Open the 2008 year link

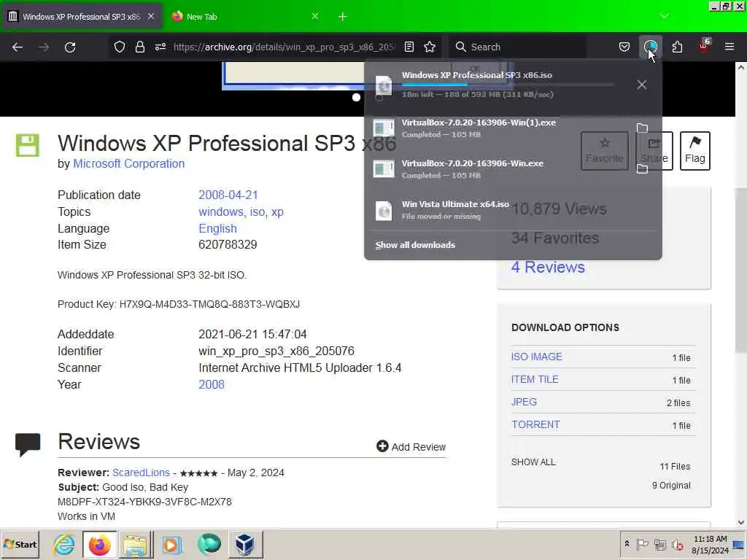212,384
